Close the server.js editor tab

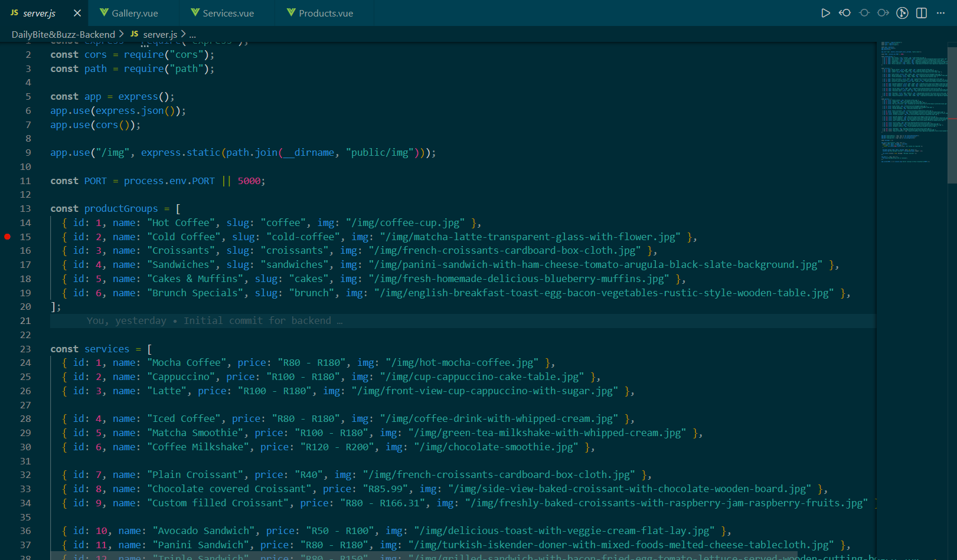[x=77, y=12]
